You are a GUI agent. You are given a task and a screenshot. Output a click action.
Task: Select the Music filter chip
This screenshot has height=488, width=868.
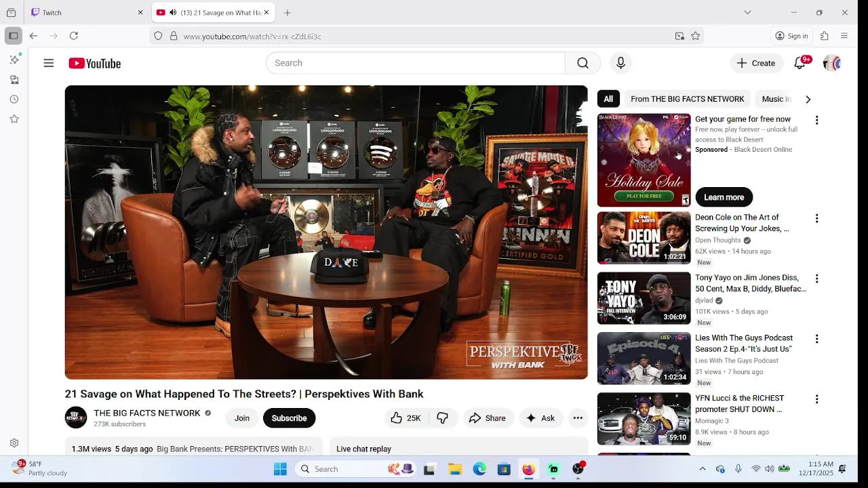(x=776, y=99)
